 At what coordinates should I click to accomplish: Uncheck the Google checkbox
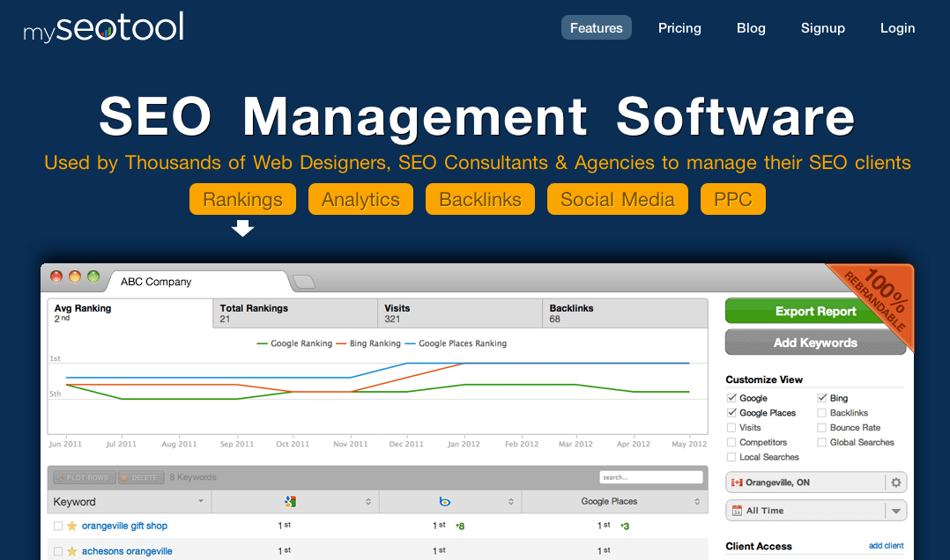coord(731,398)
